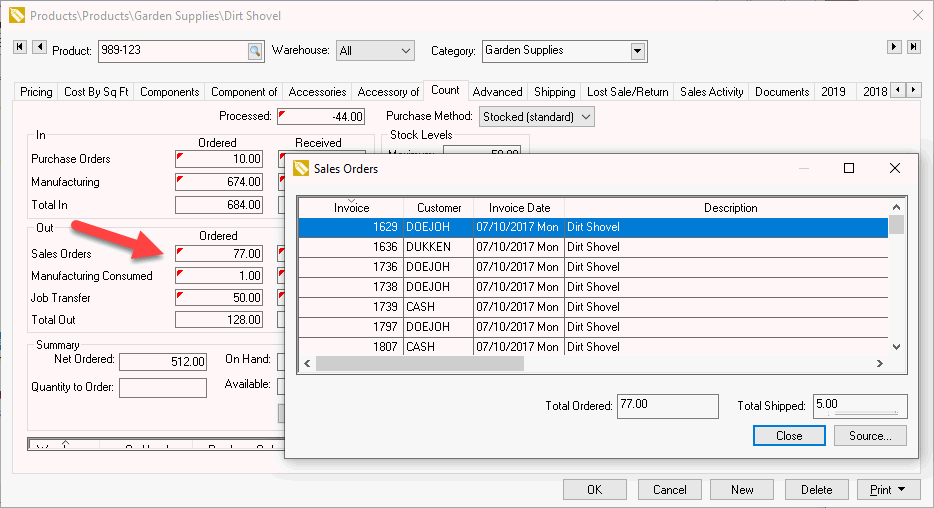934x508 pixels.
Task: Open the Sales Activity tab
Action: click(711, 92)
